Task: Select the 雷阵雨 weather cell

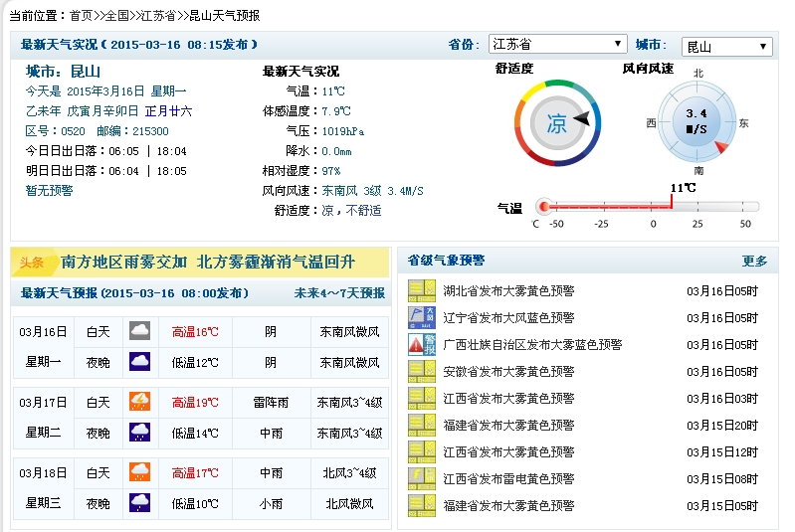Action: coord(272,403)
